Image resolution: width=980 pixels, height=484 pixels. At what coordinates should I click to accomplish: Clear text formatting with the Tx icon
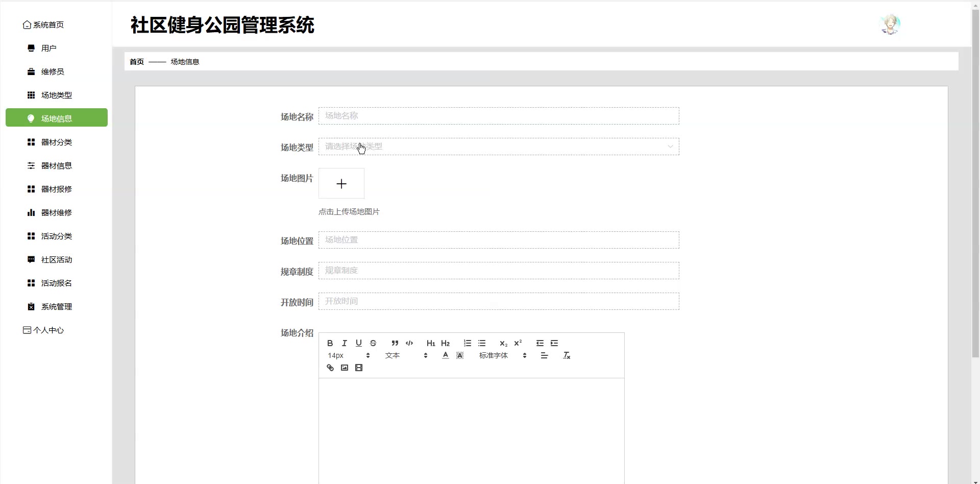coord(567,355)
